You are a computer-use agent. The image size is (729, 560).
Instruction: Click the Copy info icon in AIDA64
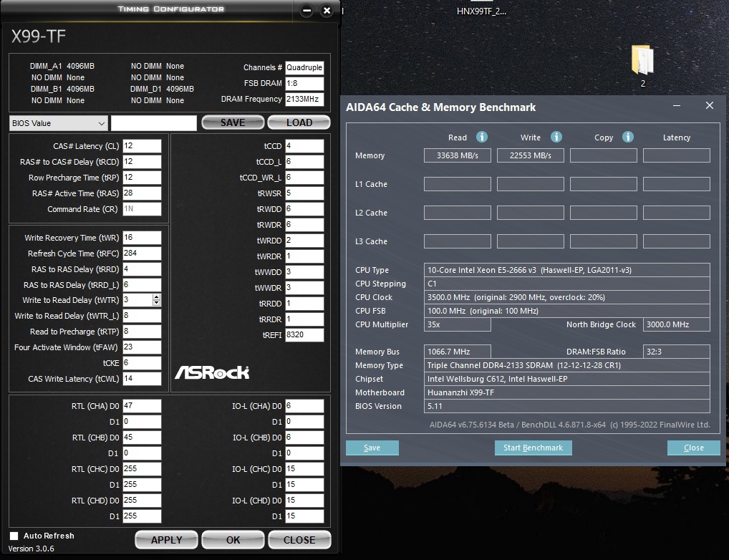click(x=627, y=137)
